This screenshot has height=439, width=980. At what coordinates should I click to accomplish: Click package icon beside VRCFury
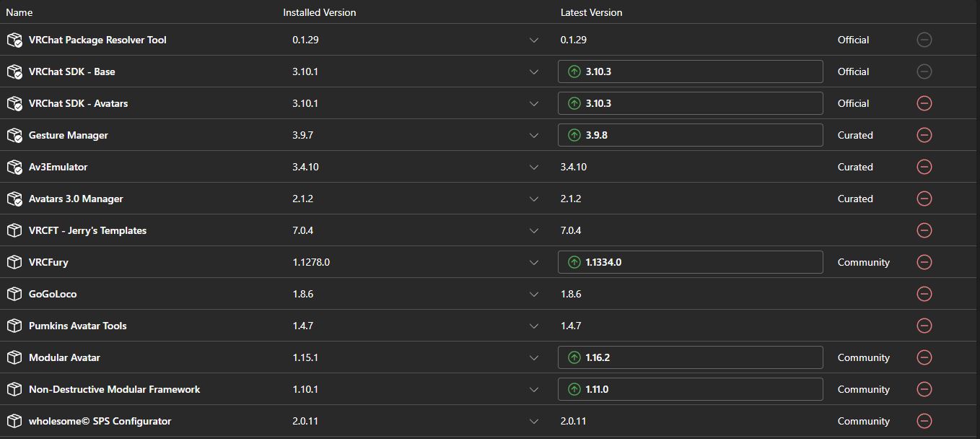coord(14,262)
